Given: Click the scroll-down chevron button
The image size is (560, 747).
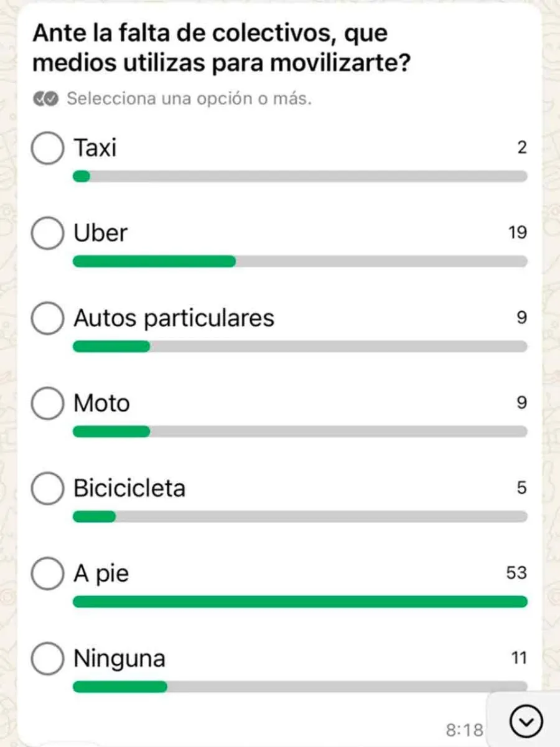Looking at the screenshot, I should pos(526,721).
